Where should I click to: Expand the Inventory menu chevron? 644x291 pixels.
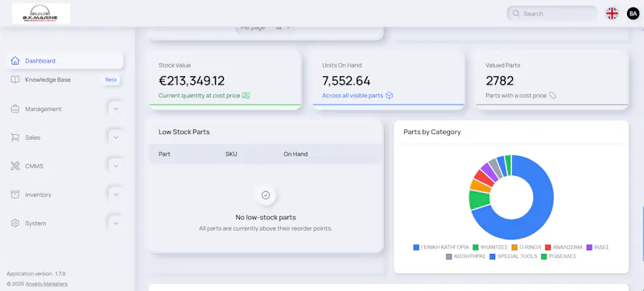116,195
